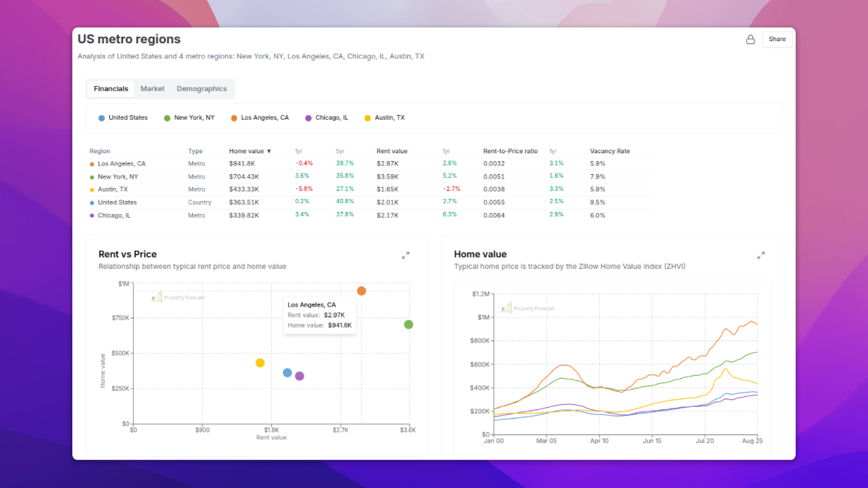Open the Demographics tab
868x488 pixels.
click(202, 89)
